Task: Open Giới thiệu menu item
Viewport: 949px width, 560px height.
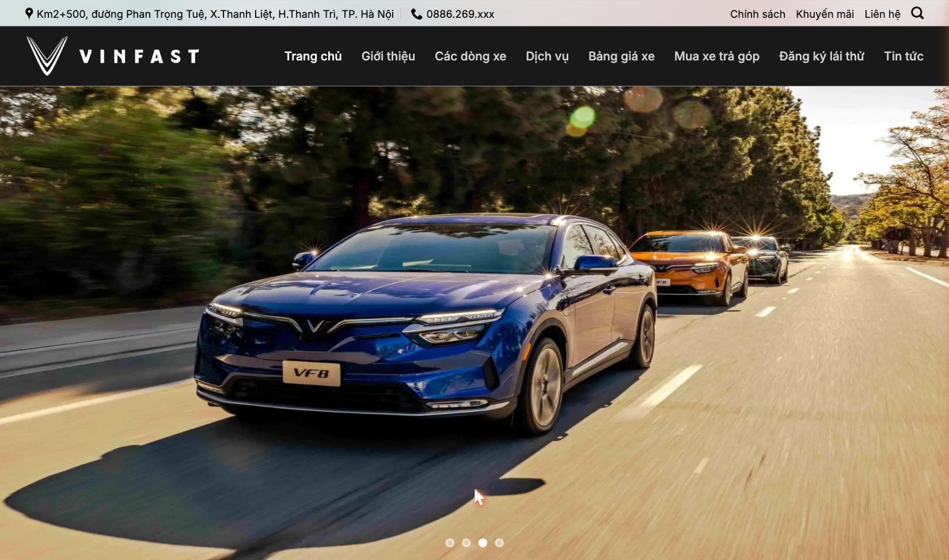Action: point(388,56)
